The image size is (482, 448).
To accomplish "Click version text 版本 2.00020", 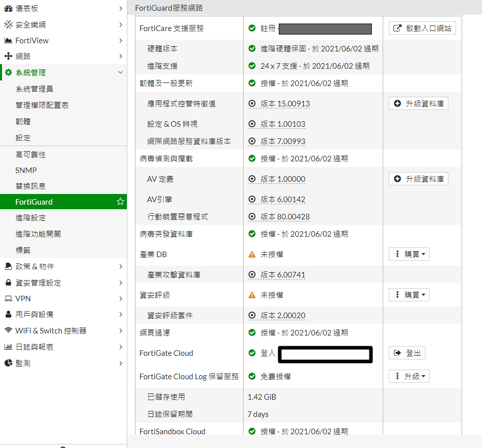I will [x=283, y=315].
